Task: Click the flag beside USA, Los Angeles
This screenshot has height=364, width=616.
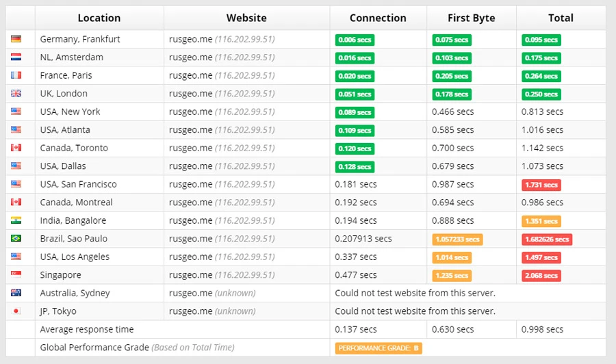Action: tap(16, 257)
